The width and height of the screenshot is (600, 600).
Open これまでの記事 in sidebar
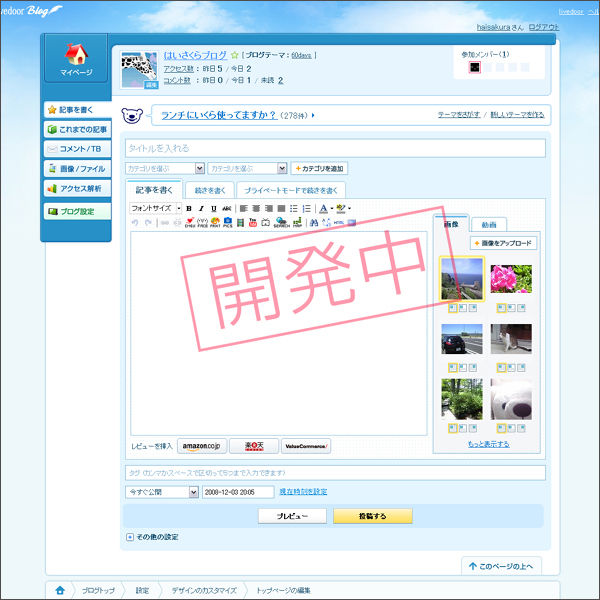(78, 129)
